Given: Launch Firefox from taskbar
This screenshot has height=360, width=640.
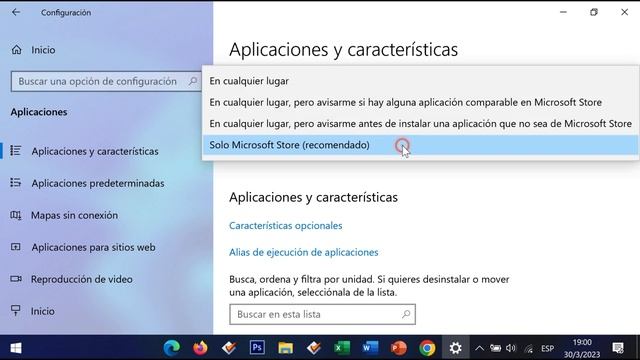Looking at the screenshot, I should [x=200, y=348].
